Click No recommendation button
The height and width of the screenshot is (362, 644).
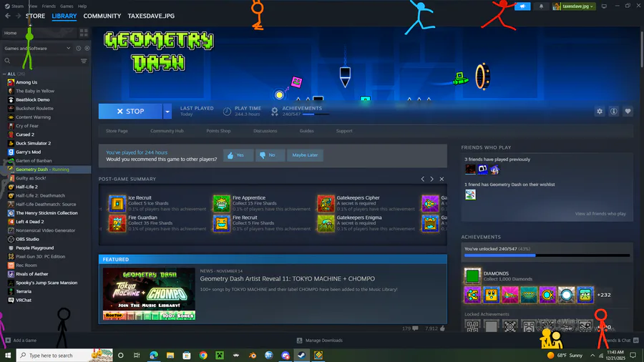(270, 155)
